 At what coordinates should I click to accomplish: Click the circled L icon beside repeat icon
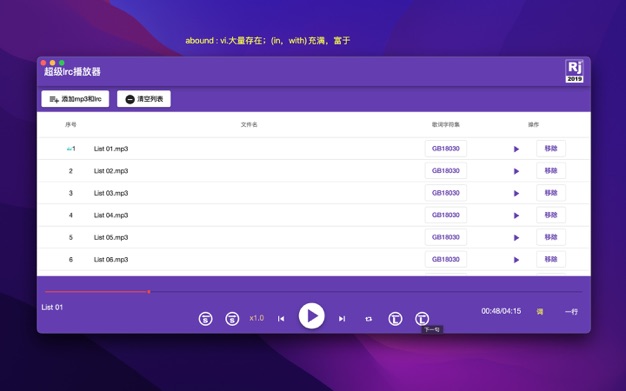pos(395,319)
